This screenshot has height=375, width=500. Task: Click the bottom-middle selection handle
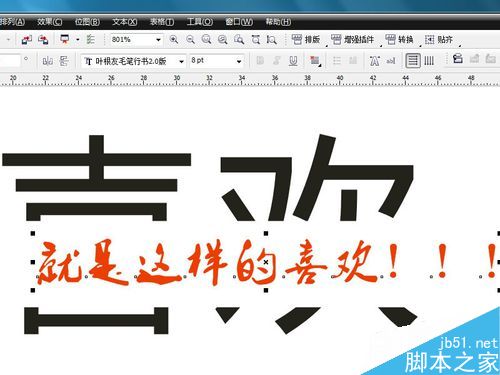click(266, 291)
